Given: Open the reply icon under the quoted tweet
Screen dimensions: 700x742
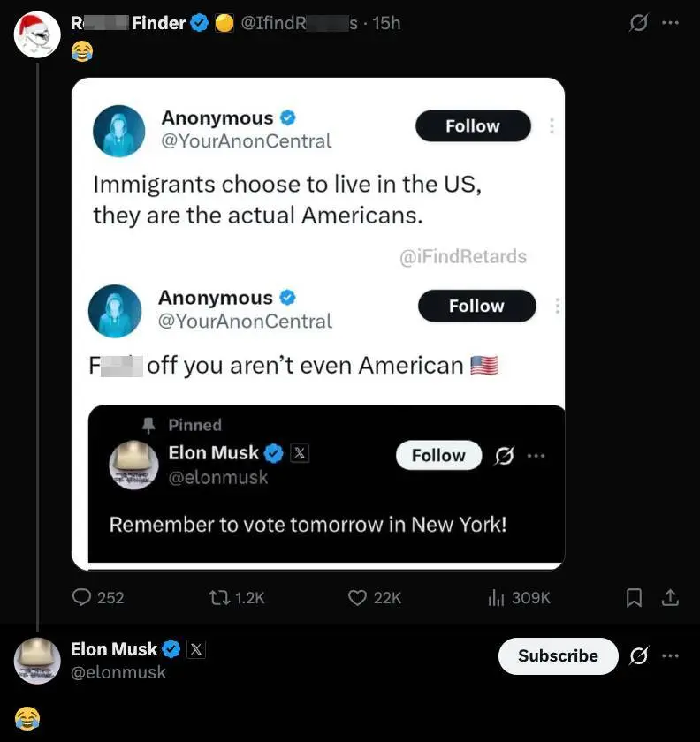Looking at the screenshot, I should (x=84, y=598).
